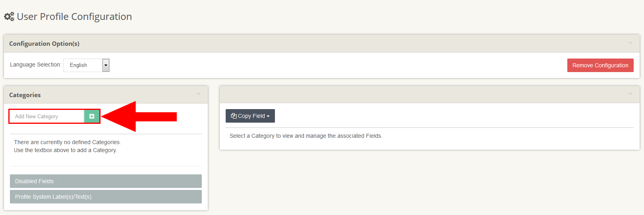644x215 pixels.
Task: Click the copy icon on Copy Field
Action: [x=234, y=116]
